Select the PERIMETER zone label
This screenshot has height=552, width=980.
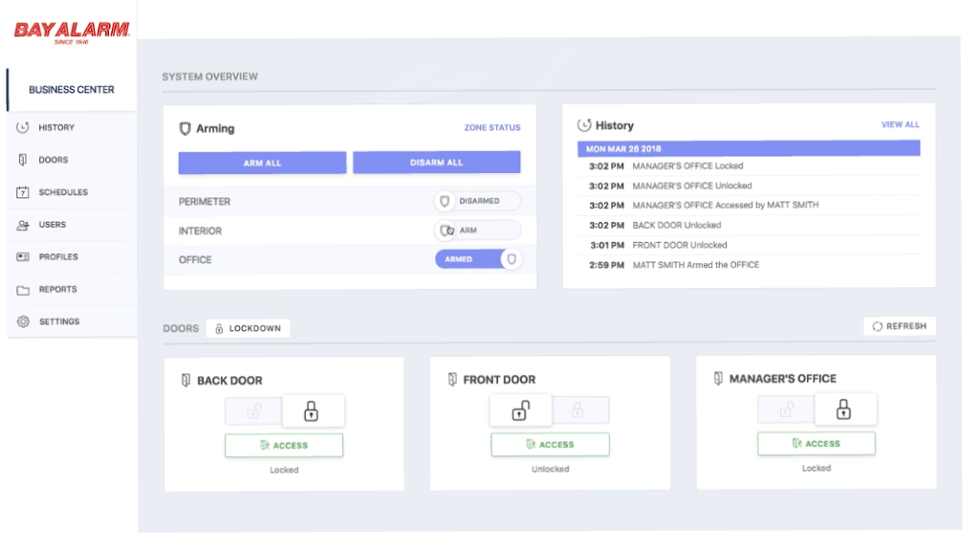pos(205,201)
